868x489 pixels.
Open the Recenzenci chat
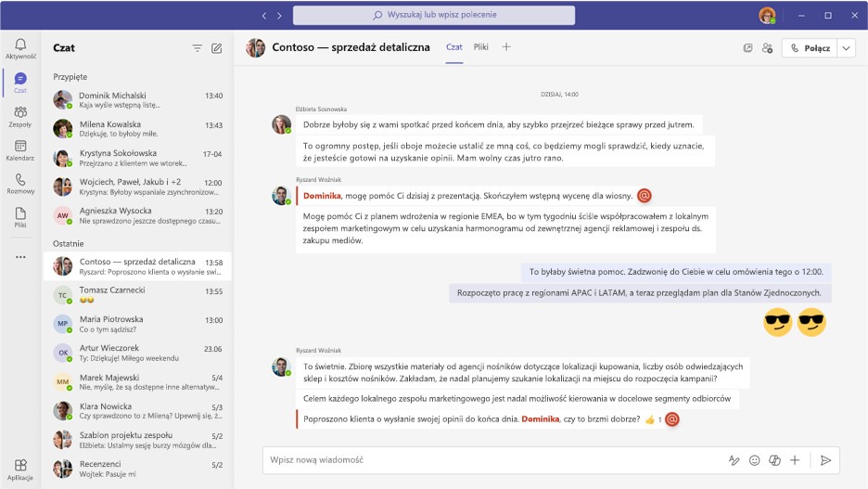[137, 468]
